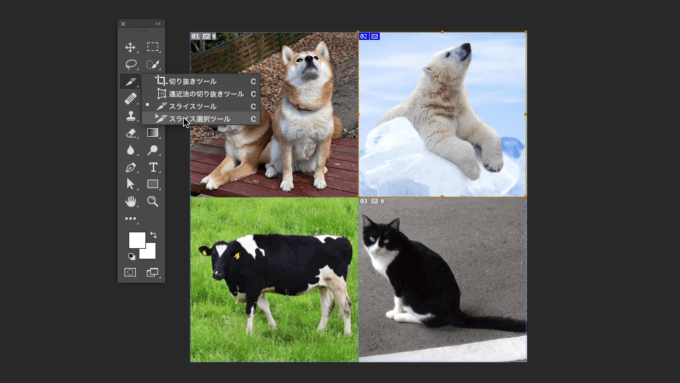Select the Eraser tool
Viewport: 680px width, 383px height.
click(131, 133)
